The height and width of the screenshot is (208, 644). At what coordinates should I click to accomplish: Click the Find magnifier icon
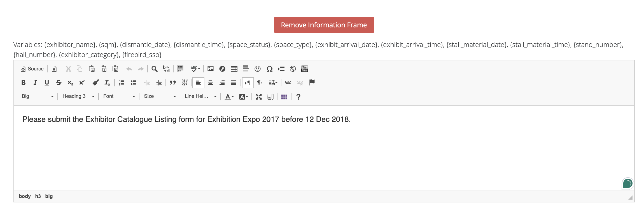(154, 69)
